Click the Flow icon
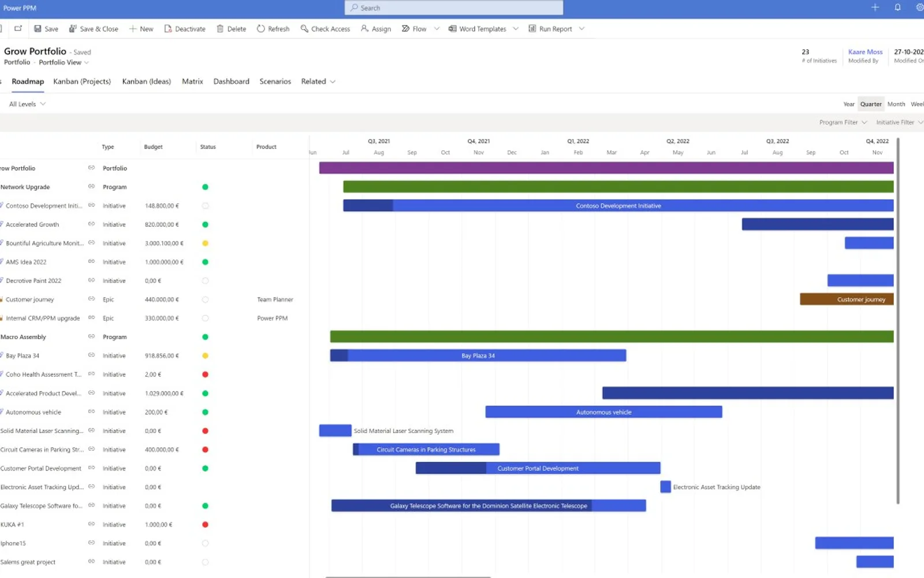Screen dimensions: 924x578 pyautogui.click(x=405, y=29)
